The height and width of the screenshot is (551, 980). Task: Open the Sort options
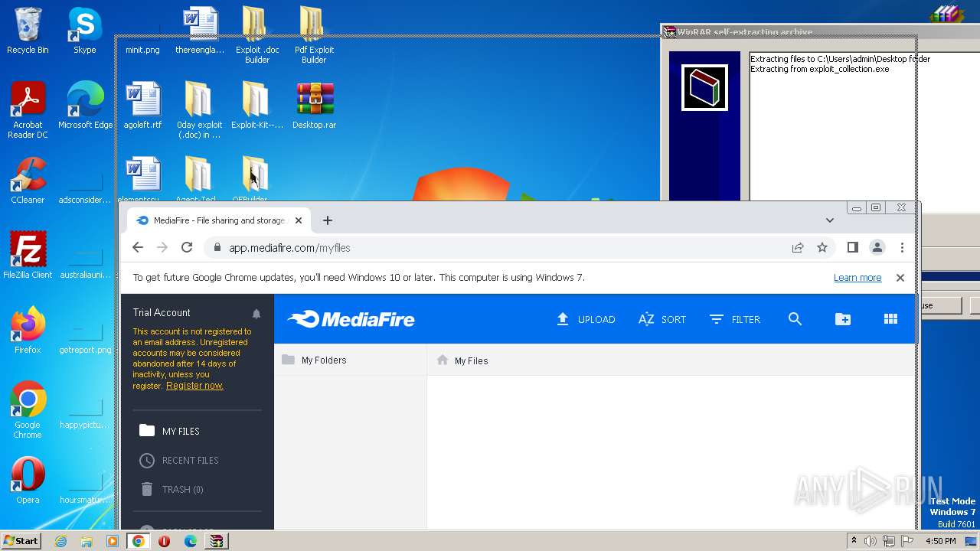pos(662,319)
